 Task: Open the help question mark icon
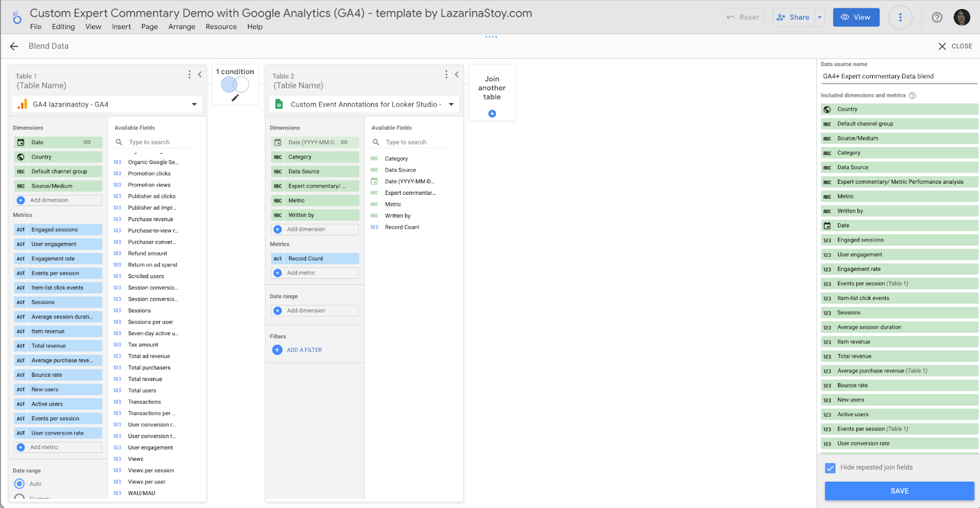coord(937,17)
